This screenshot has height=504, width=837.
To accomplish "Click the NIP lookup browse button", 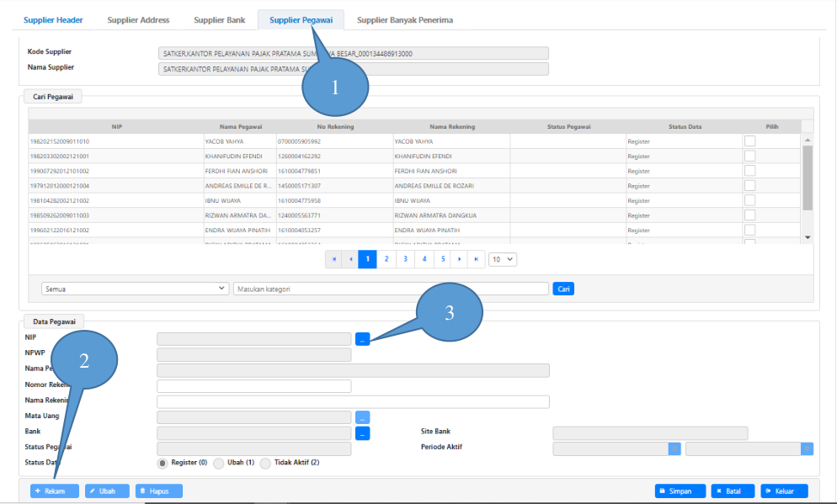I will pos(362,339).
